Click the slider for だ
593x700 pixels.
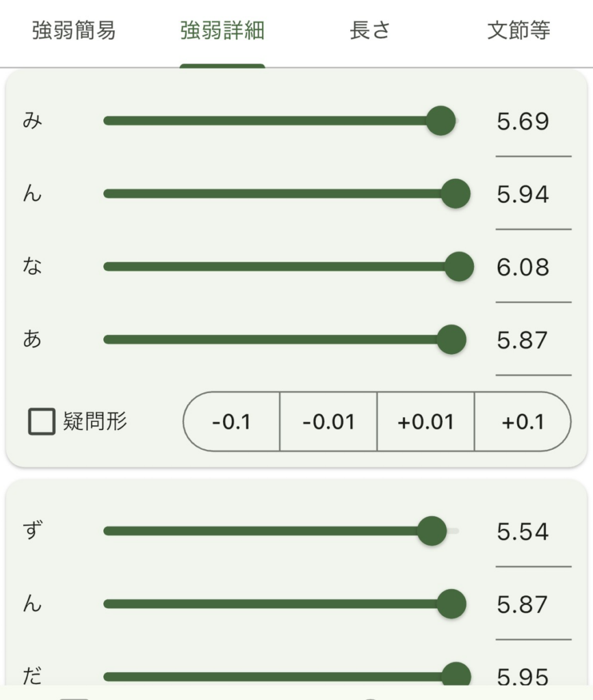point(457,673)
